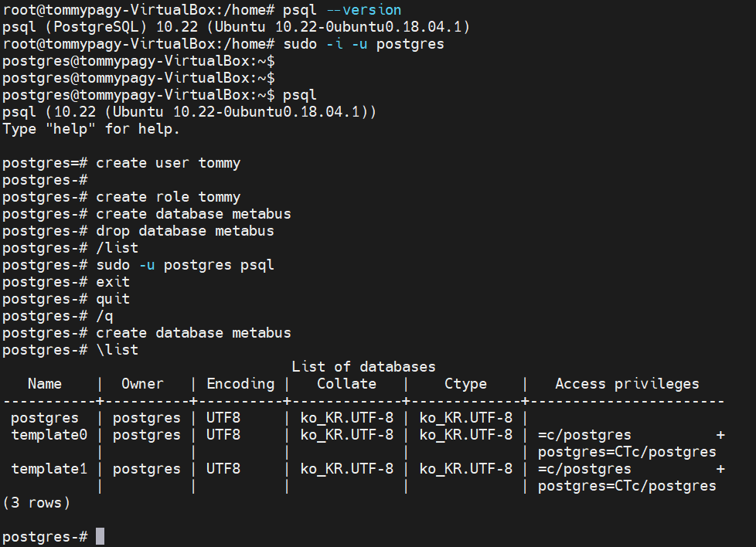Click the "drop database metabus" statement

(x=185, y=231)
